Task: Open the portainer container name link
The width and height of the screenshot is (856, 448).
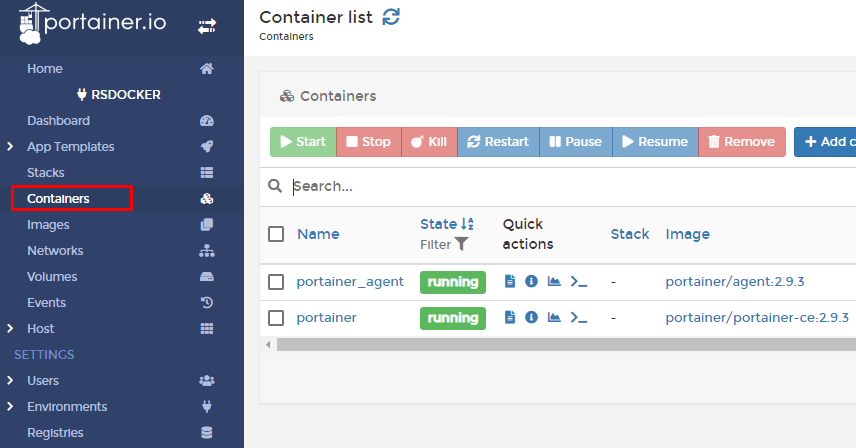Action: (326, 318)
